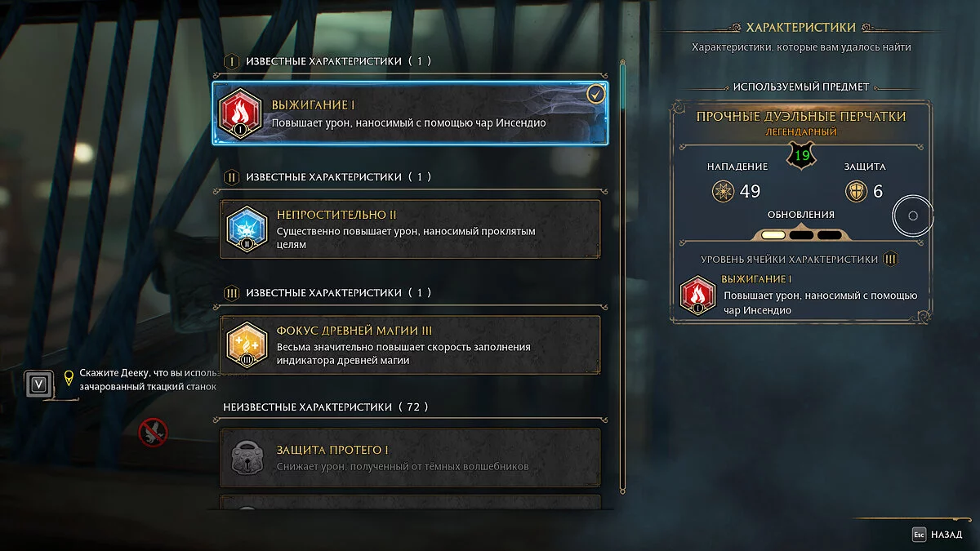
Task: Click the filled upgrade progress segment
Action: pos(773,234)
